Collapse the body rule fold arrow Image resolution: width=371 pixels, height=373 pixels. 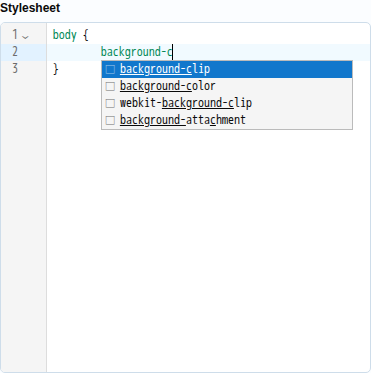click(x=25, y=37)
